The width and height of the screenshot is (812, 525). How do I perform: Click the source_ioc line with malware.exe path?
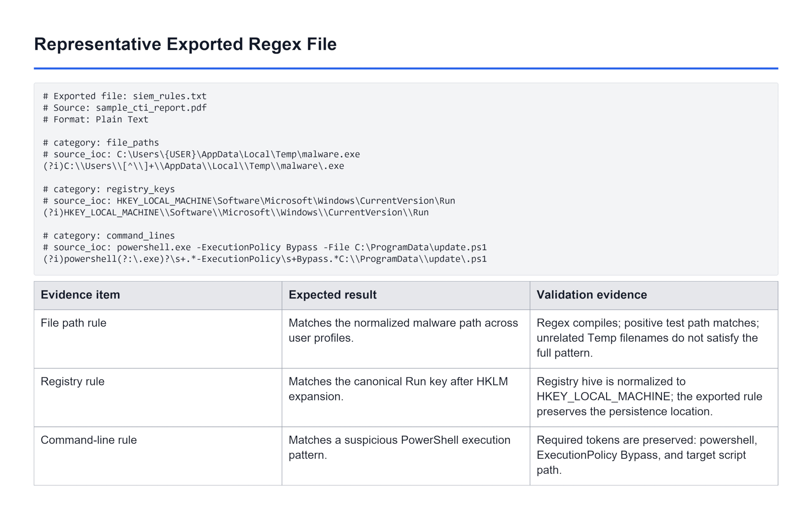[201, 155]
